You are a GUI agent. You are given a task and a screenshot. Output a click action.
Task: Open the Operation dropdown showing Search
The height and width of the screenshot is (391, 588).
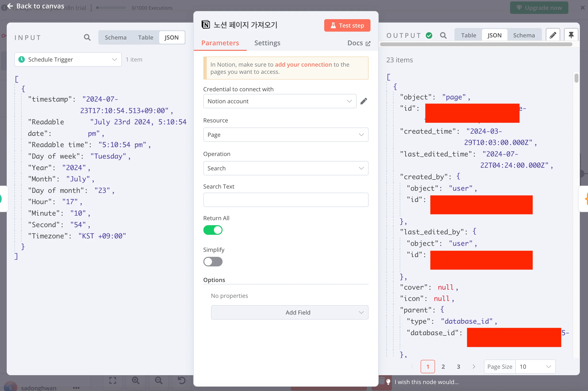click(286, 168)
